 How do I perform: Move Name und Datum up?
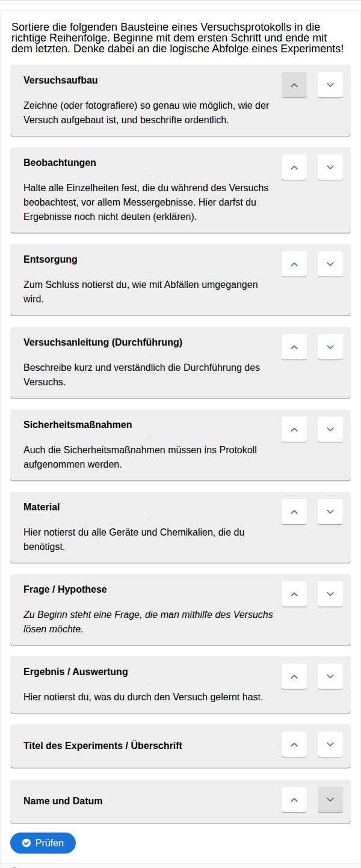coord(294,799)
